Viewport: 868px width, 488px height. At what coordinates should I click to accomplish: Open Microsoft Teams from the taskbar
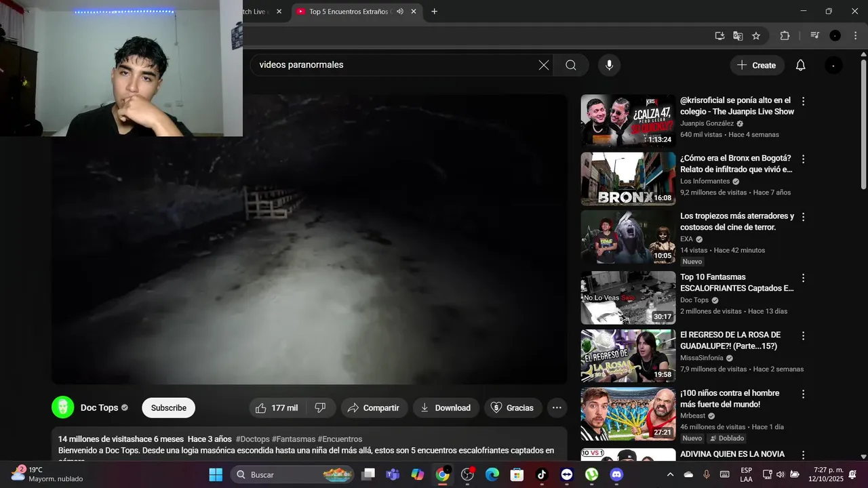coord(393,474)
